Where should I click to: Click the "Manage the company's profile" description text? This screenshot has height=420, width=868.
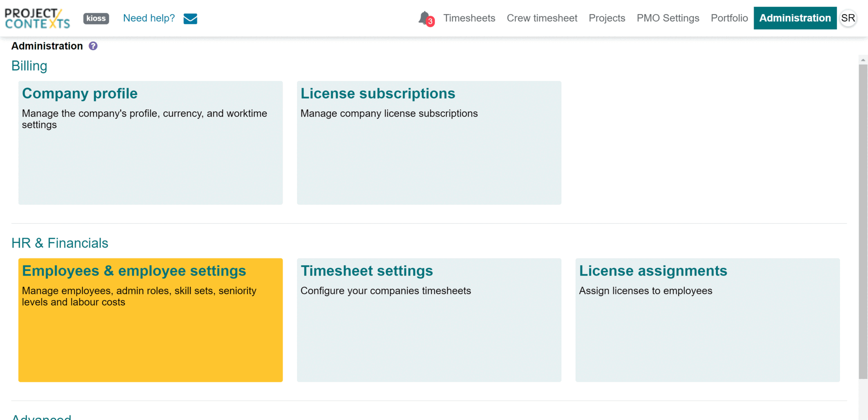click(145, 119)
